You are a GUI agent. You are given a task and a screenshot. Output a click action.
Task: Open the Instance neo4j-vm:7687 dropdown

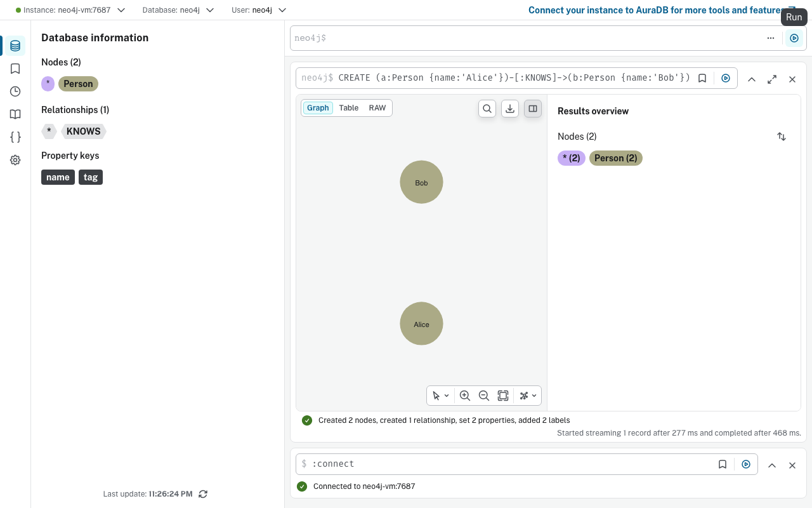click(70, 10)
